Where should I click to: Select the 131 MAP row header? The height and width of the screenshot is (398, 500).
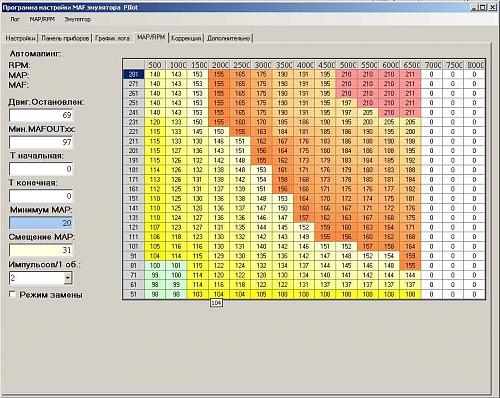[x=134, y=218]
